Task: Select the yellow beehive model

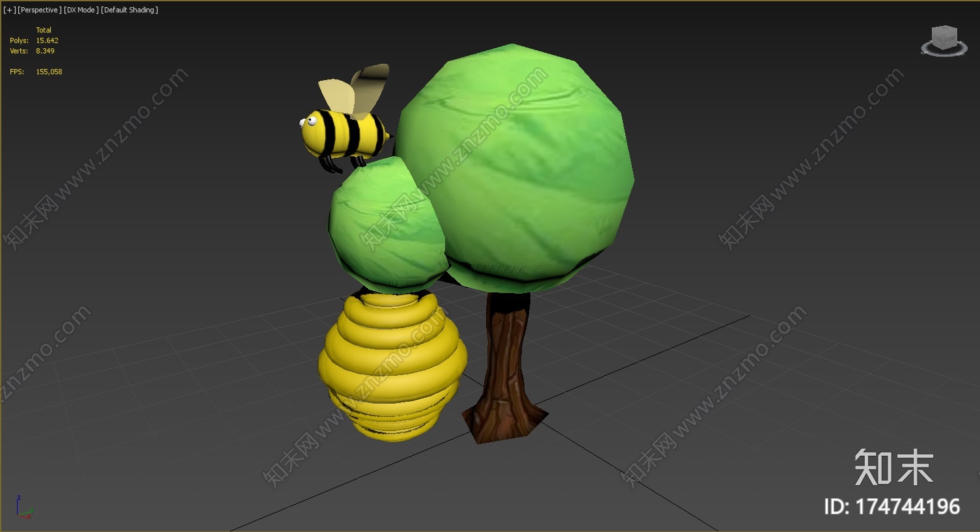Action: click(x=392, y=367)
